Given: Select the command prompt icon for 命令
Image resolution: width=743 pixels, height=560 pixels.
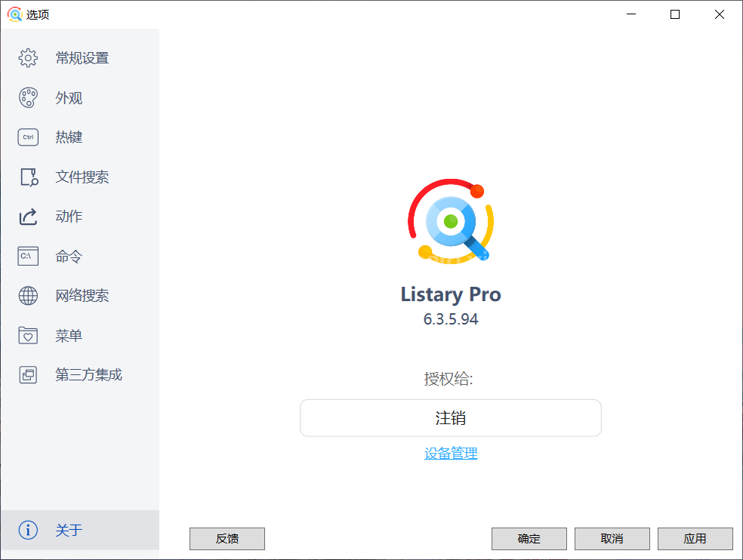Looking at the screenshot, I should coord(28,257).
